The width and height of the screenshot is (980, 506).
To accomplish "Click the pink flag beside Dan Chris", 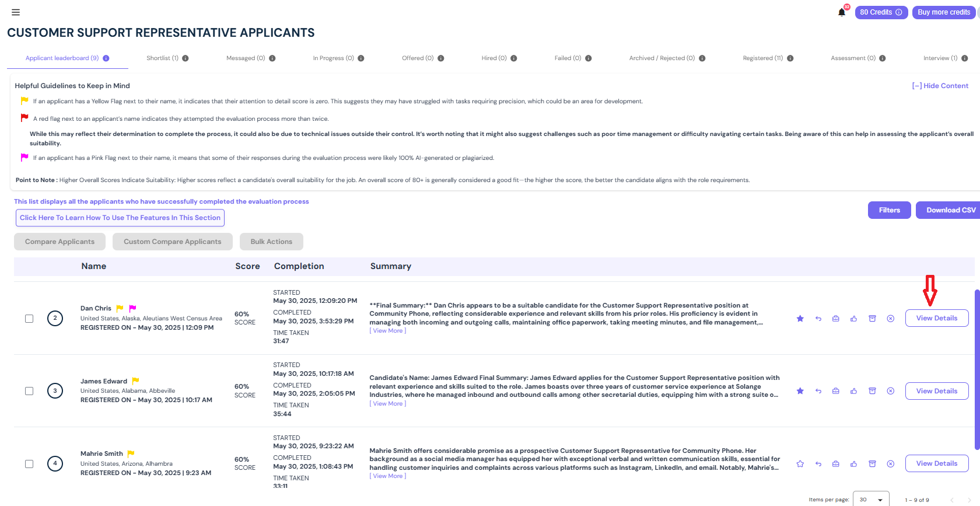I will click(x=132, y=308).
